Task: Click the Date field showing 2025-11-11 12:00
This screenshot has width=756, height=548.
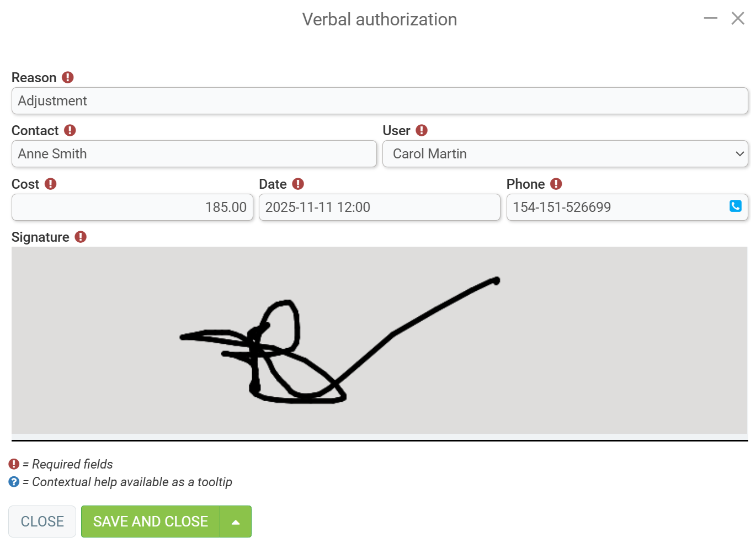Action: point(380,208)
